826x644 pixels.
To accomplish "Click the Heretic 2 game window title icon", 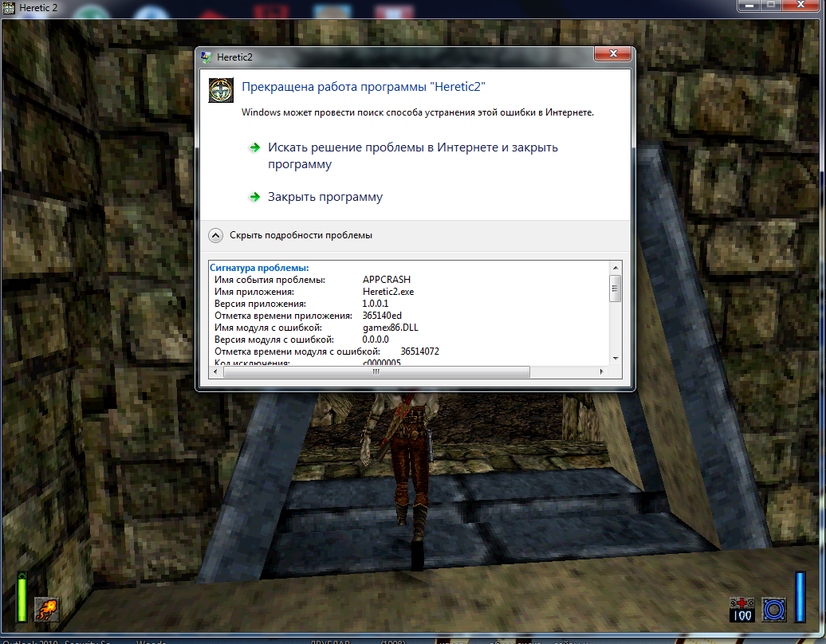I will coord(9,8).
